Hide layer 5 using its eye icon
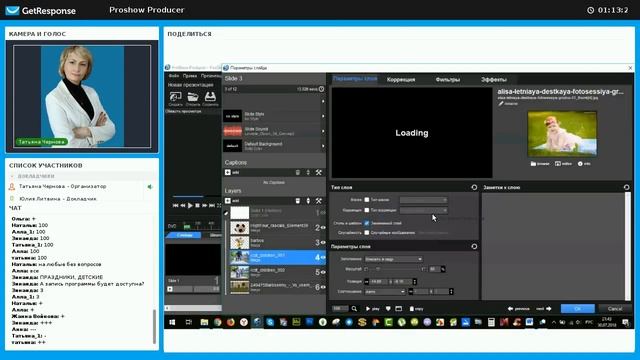Image resolution: width=640 pixels, height=360 pixels. click(x=323, y=272)
